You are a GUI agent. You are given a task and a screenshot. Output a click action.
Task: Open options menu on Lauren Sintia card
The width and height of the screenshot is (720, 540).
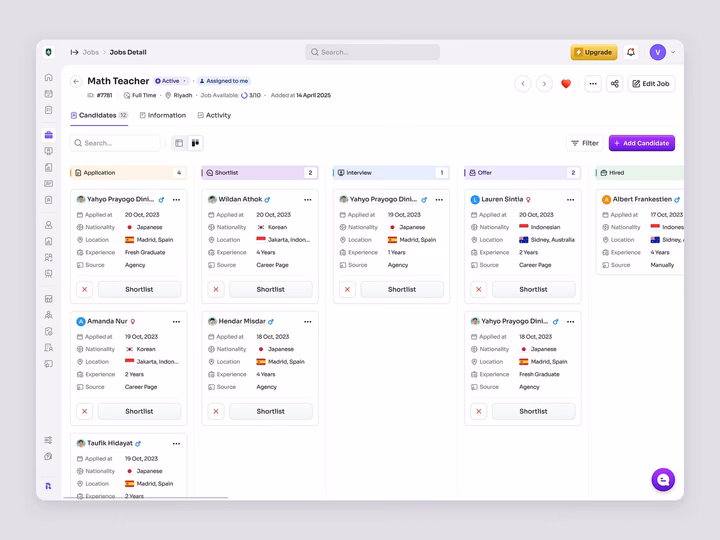pyautogui.click(x=570, y=200)
